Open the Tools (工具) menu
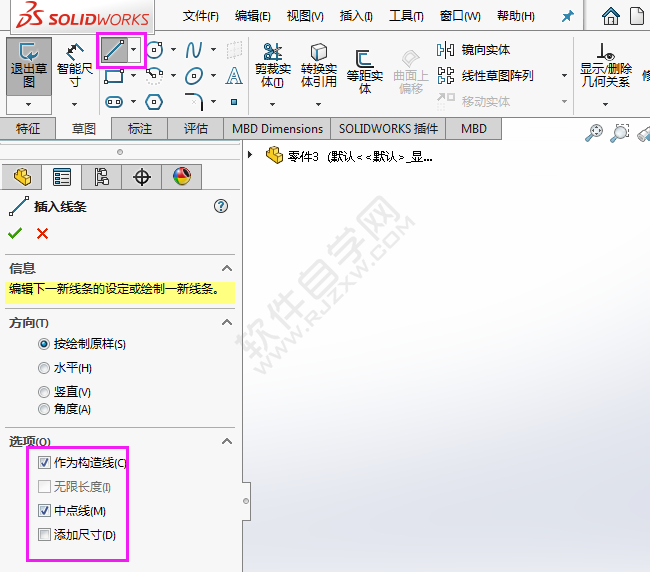The width and height of the screenshot is (650, 572). 406,16
